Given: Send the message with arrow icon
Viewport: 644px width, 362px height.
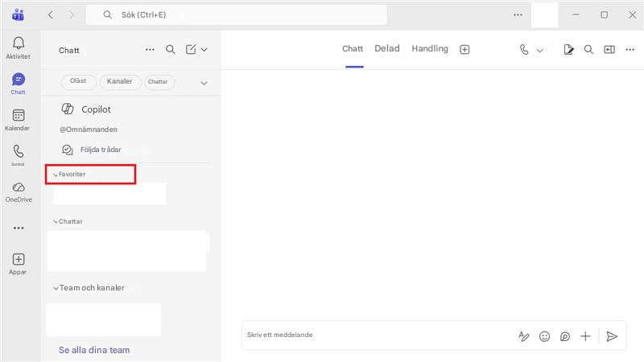Looking at the screenshot, I should pyautogui.click(x=612, y=336).
